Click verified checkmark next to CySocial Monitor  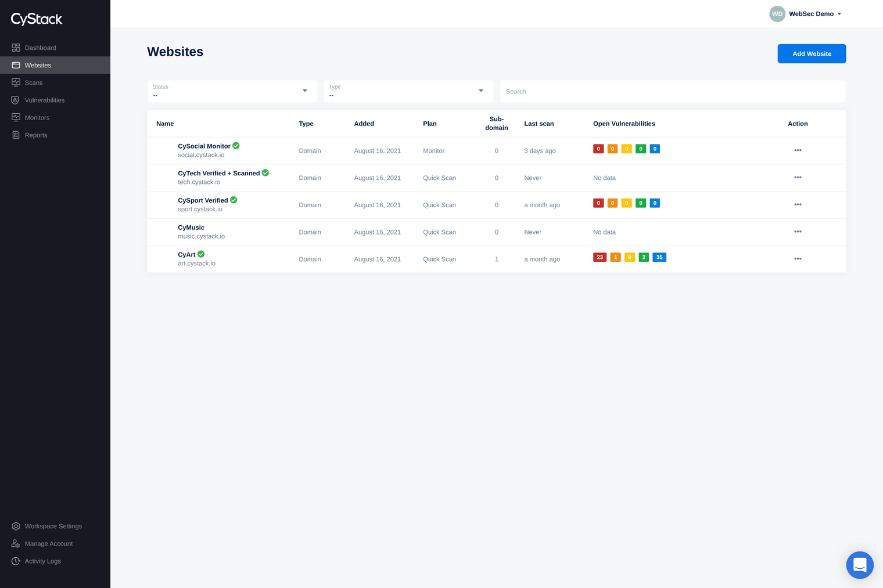click(x=236, y=146)
